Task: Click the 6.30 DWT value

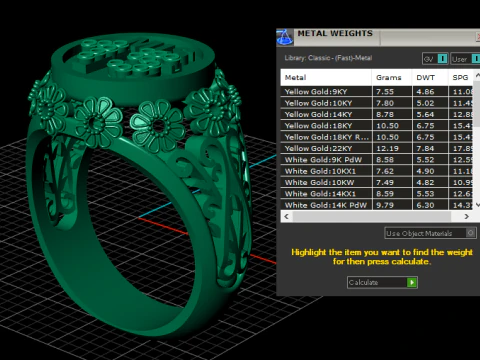Action: [425, 205]
